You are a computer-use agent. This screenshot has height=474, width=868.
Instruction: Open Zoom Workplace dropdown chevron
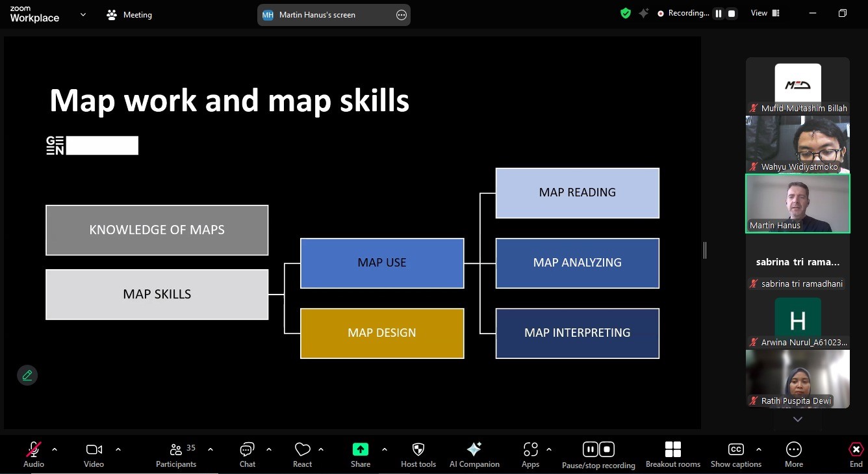click(x=83, y=14)
